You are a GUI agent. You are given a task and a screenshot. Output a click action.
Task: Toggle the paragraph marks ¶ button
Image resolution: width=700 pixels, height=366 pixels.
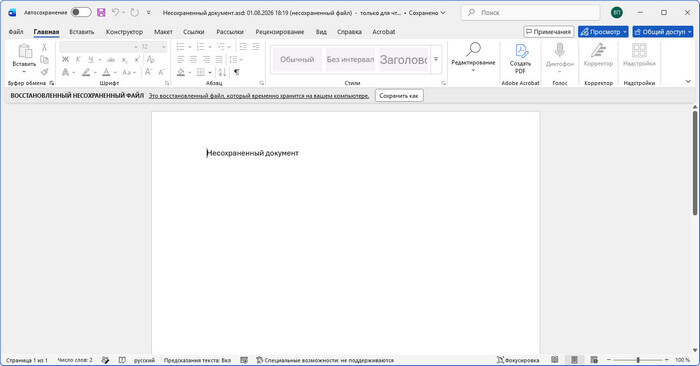point(237,72)
